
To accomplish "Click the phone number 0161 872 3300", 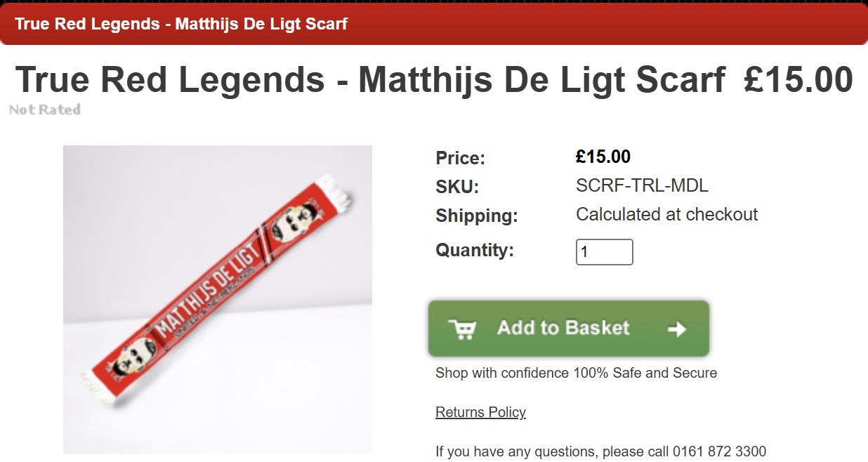I will (x=719, y=451).
